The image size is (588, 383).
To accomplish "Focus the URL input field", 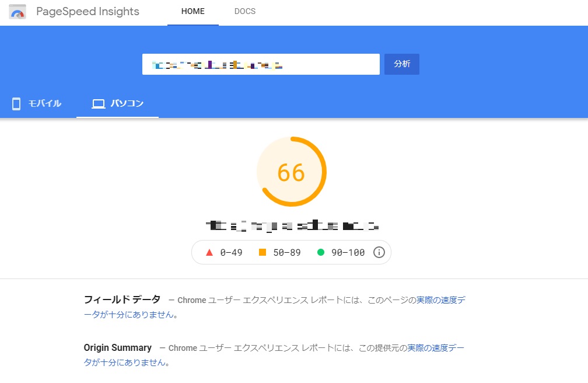I will [x=261, y=64].
